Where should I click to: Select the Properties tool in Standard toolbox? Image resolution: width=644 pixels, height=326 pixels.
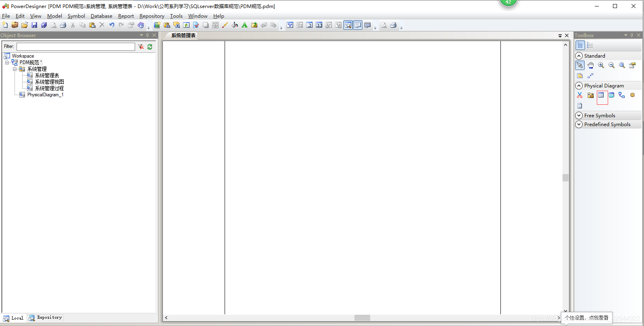tap(632, 65)
